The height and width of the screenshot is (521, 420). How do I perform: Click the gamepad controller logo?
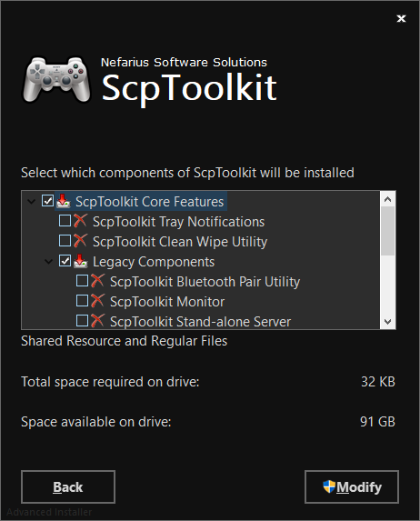(56, 79)
